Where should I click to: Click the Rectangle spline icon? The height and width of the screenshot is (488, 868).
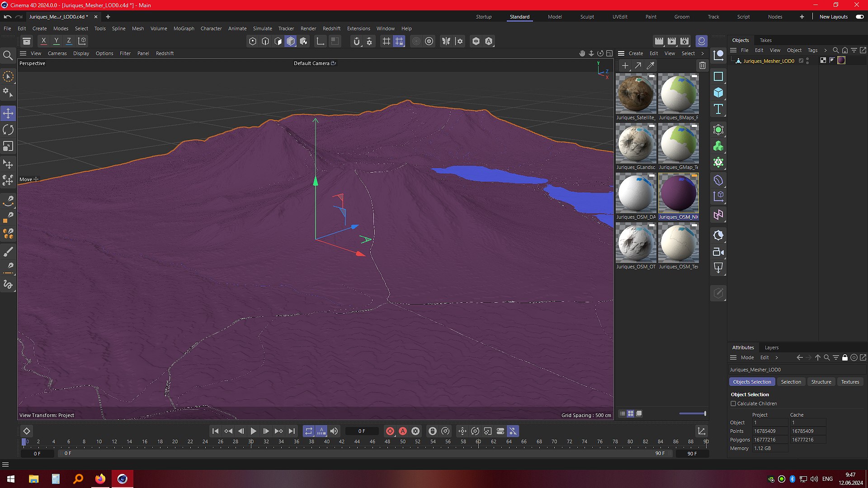pyautogui.click(x=718, y=76)
